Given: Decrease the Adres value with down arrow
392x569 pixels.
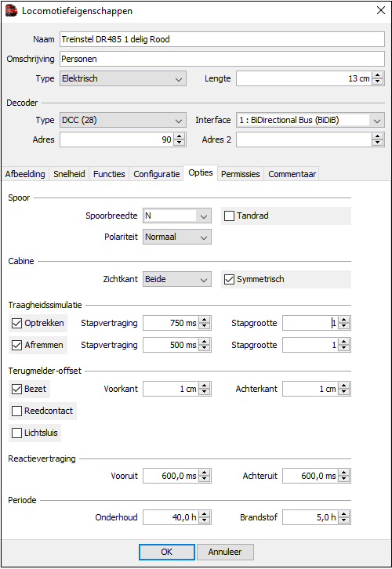Looking at the screenshot, I should click(x=179, y=143).
